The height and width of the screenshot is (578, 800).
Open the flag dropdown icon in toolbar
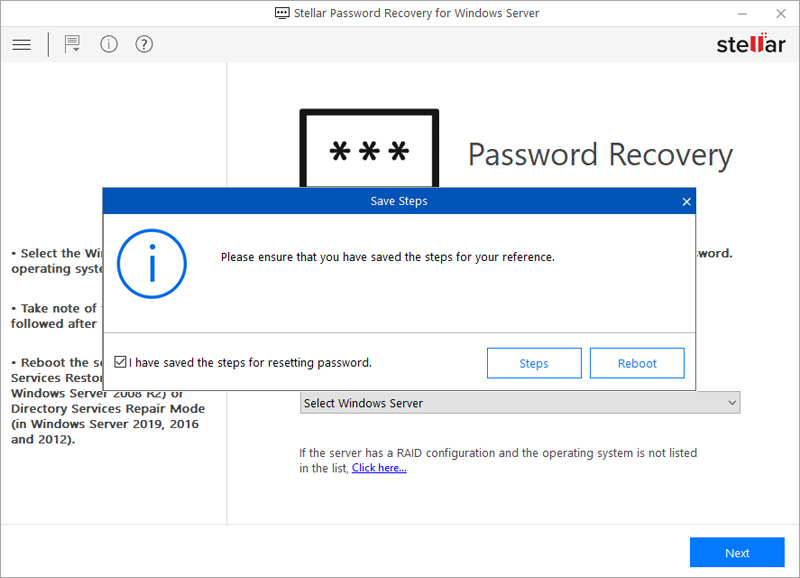tap(72, 44)
